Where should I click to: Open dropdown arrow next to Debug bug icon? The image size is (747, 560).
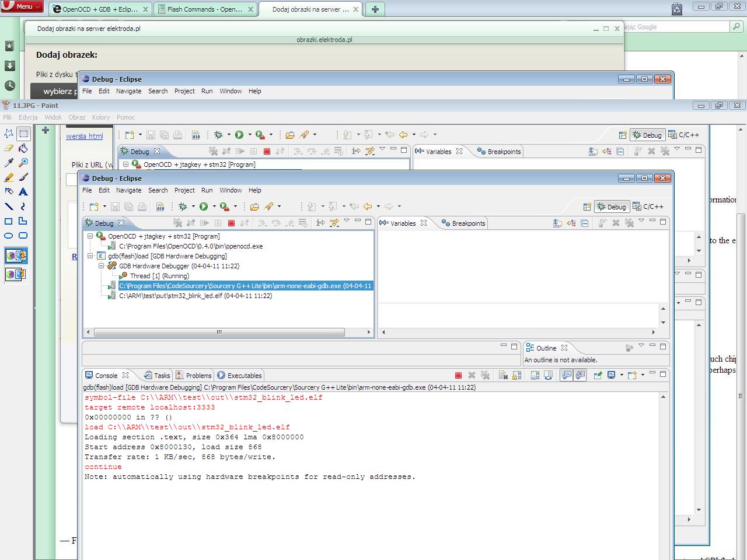193,206
